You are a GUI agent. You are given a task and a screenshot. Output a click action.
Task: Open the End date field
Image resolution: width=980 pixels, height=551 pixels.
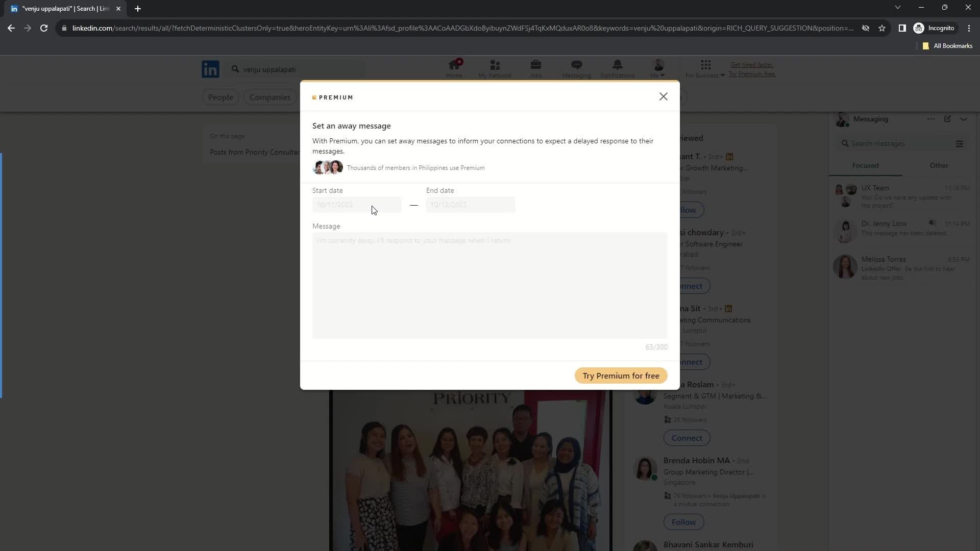pyautogui.click(x=471, y=205)
